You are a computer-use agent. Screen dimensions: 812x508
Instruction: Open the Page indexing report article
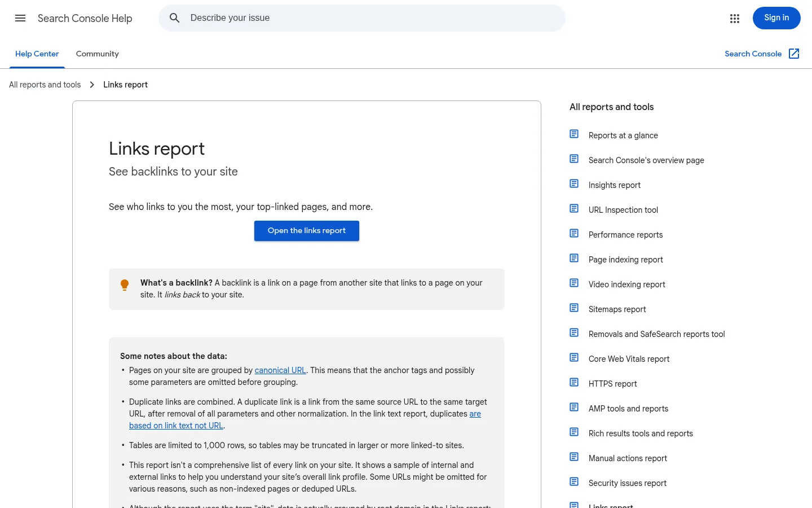(x=625, y=260)
